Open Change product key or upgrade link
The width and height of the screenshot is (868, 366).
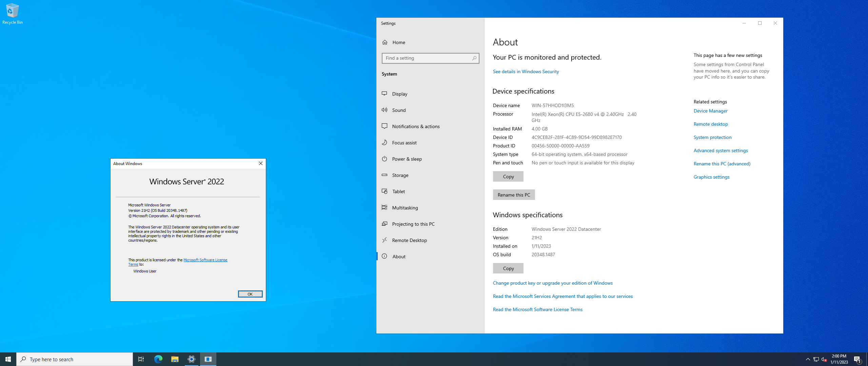point(553,283)
